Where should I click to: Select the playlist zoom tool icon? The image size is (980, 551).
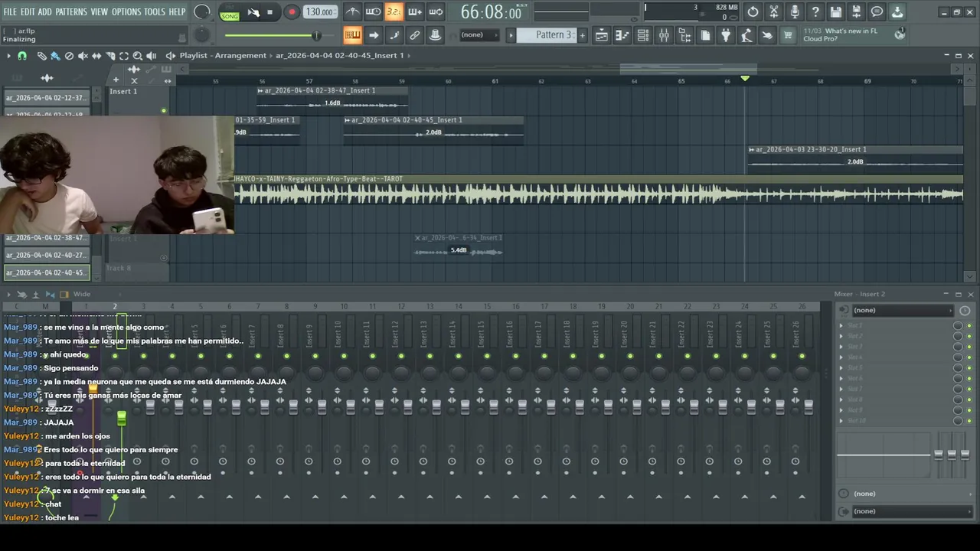(138, 56)
